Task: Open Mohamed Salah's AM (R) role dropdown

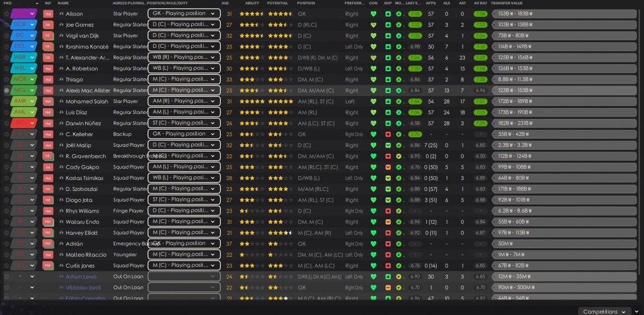Action: [184, 101]
